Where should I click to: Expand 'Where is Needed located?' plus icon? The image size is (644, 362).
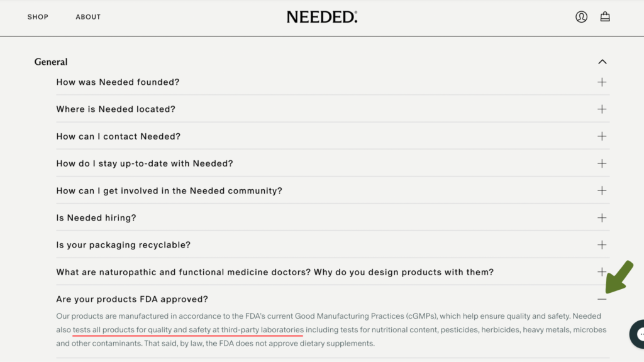pos(602,109)
